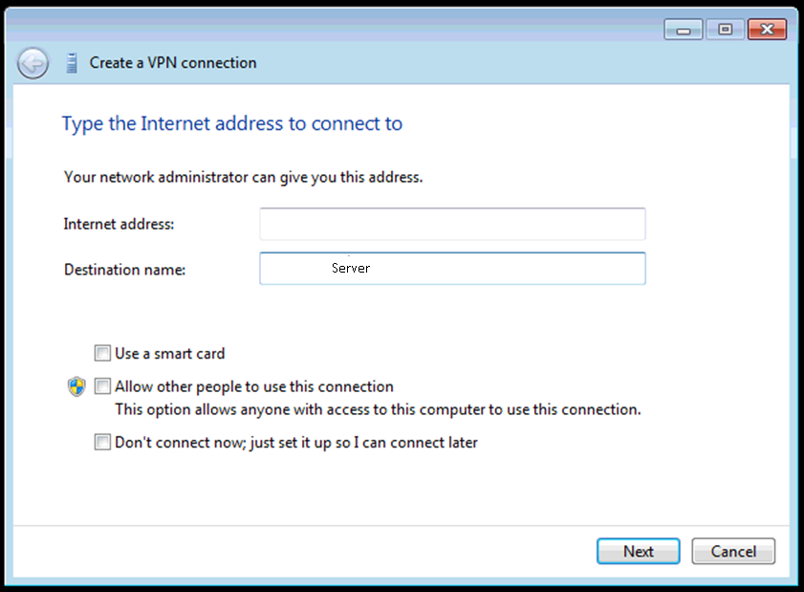Click the VPN server tower icon
Screen dimensions: 804x592
pos(72,63)
